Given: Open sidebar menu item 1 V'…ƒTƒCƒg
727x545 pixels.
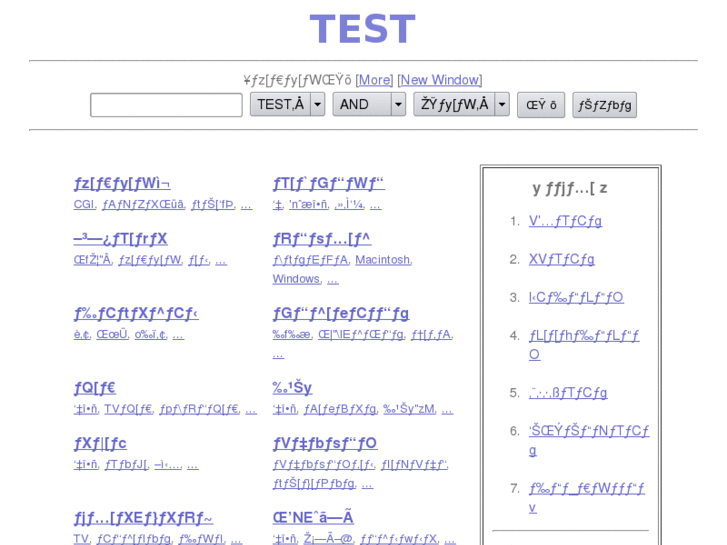Looking at the screenshot, I should [x=565, y=221].
